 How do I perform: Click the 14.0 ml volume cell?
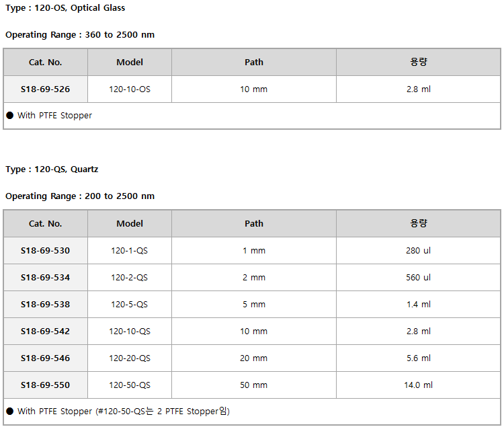[x=418, y=385]
